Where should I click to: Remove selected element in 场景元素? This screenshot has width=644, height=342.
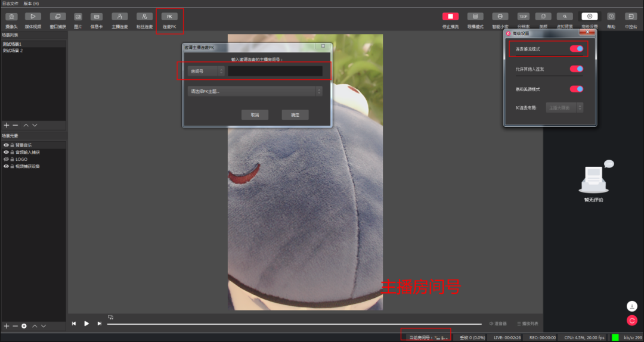coord(15,326)
